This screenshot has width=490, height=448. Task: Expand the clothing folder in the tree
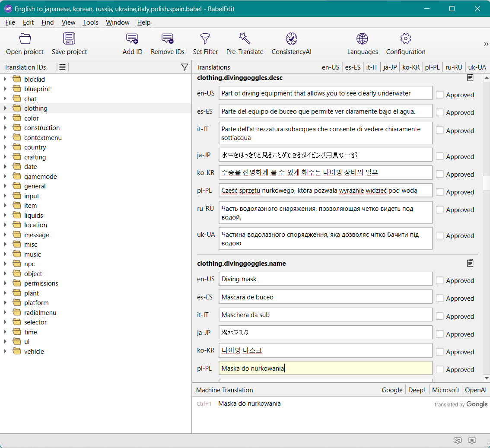(5, 108)
